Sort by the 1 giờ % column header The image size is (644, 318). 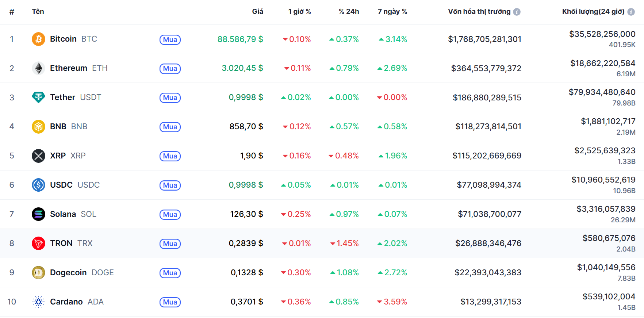point(300,12)
